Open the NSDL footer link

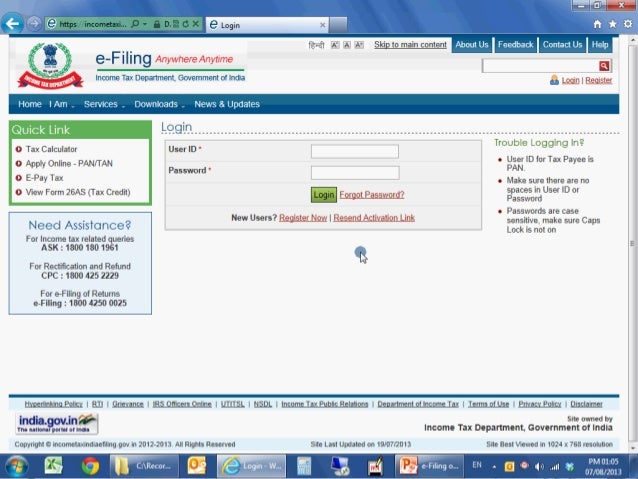263,404
